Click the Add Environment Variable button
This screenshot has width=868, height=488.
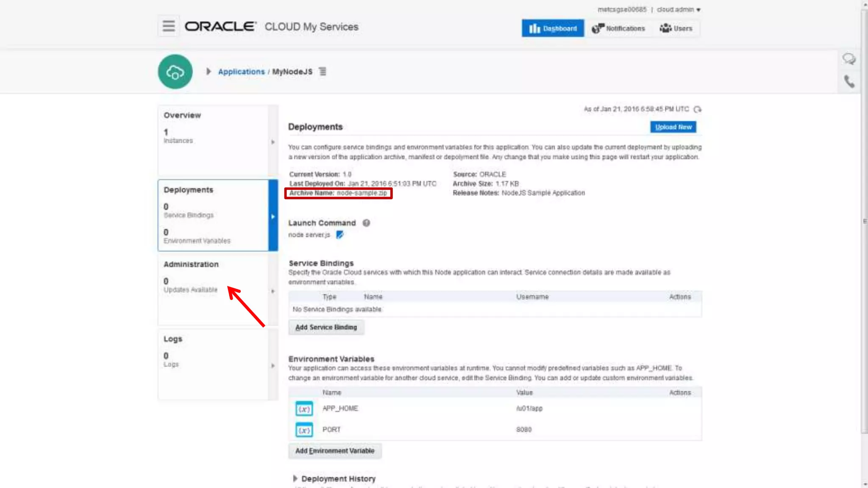click(335, 451)
